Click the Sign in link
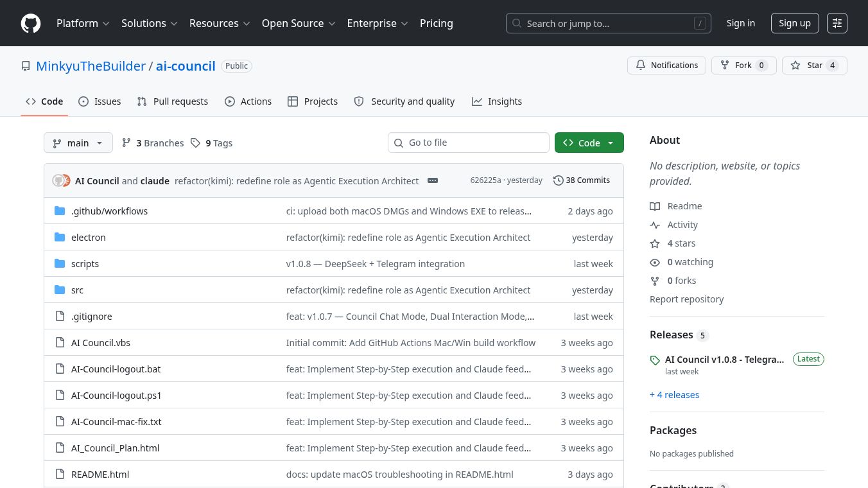868x488 pixels. (740, 23)
